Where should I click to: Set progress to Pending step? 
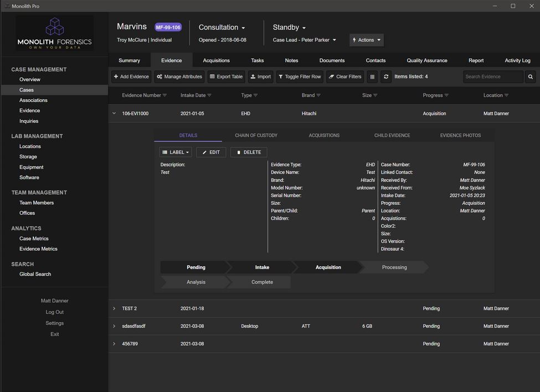point(196,267)
